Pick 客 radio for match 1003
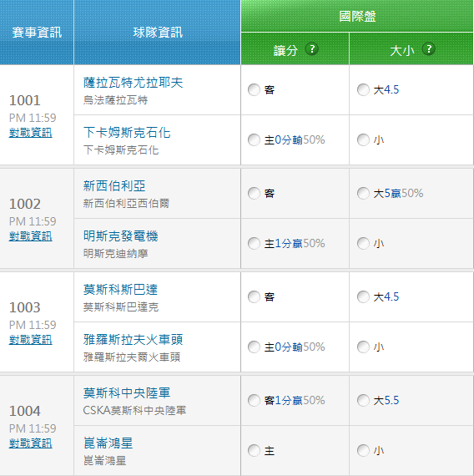The height and width of the screenshot is (476, 474). (x=254, y=297)
